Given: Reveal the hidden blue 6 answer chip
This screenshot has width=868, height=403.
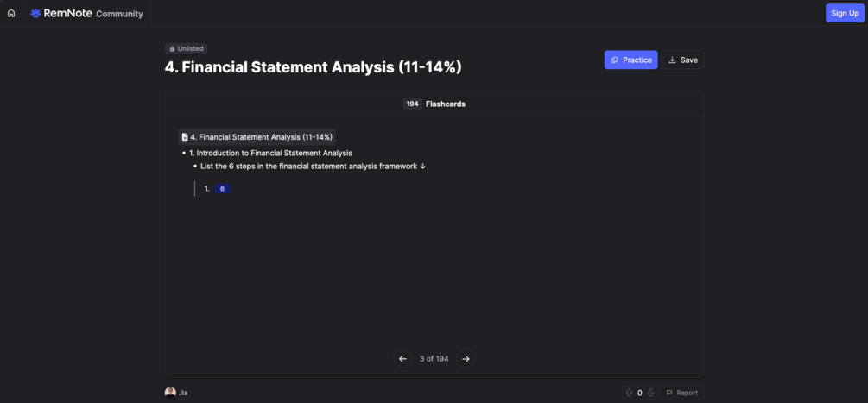Looking at the screenshot, I should pos(222,189).
